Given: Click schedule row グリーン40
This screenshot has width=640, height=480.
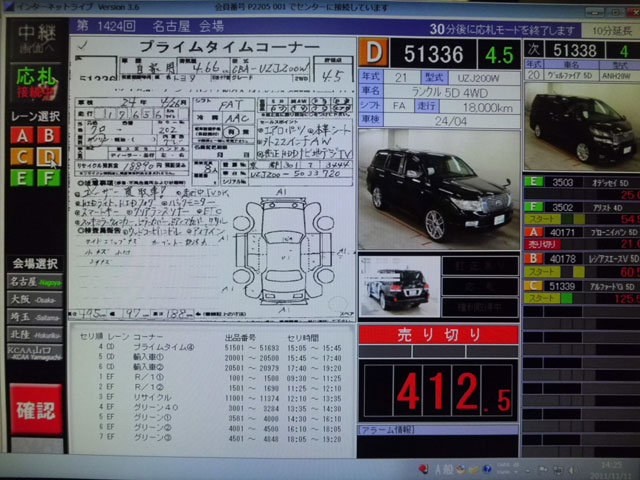Looking at the screenshot, I should pyautogui.click(x=211, y=408).
